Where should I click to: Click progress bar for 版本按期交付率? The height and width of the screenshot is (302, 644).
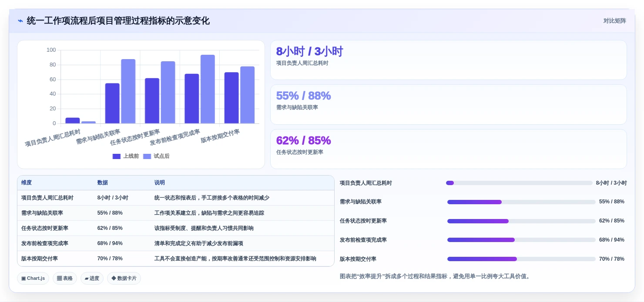(521, 259)
